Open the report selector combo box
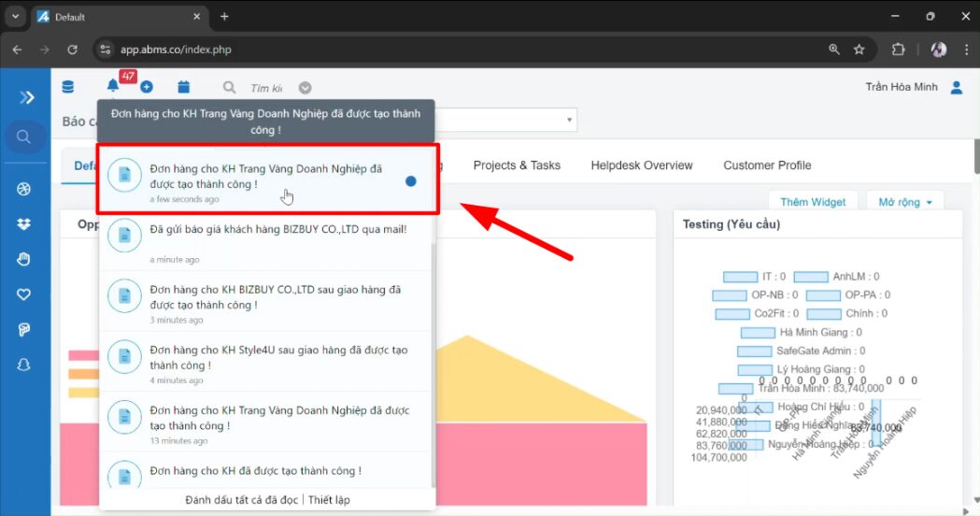980x516 pixels. point(505,120)
